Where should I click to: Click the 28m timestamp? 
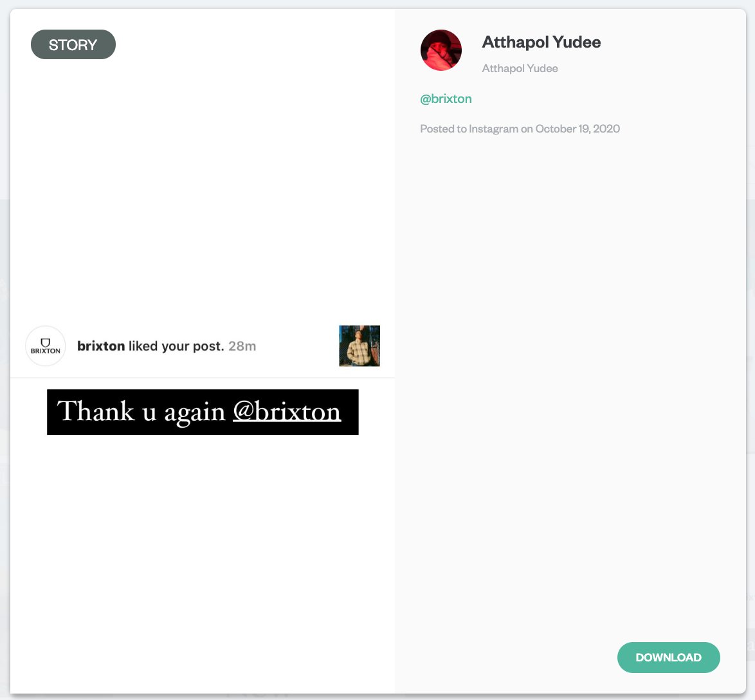coord(243,345)
